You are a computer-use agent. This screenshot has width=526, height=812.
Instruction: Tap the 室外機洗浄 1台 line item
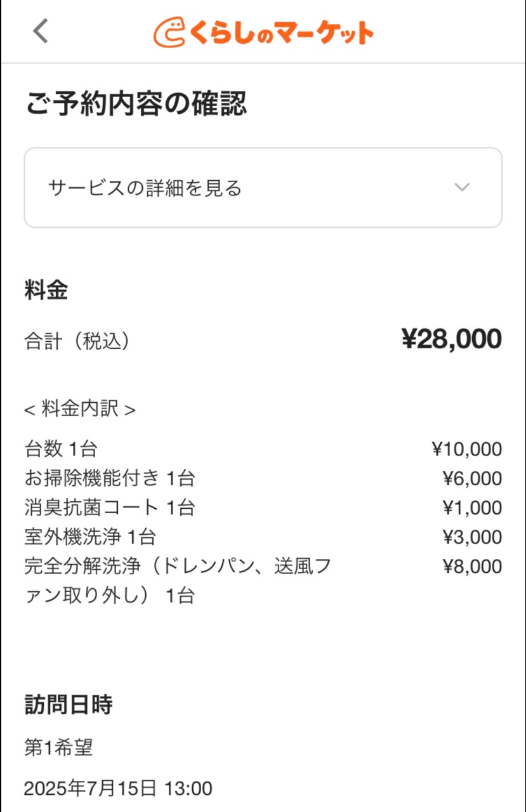89,537
